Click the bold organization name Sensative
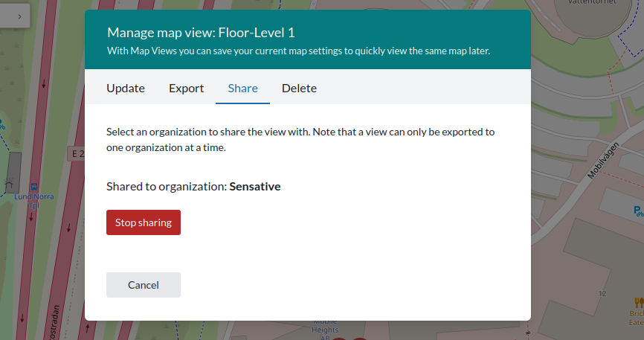This screenshot has width=644, height=340. [254, 186]
